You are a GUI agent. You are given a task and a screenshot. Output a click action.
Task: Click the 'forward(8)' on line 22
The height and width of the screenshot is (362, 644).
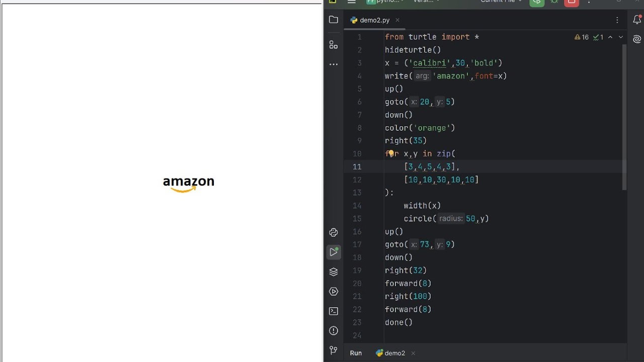coord(408,310)
